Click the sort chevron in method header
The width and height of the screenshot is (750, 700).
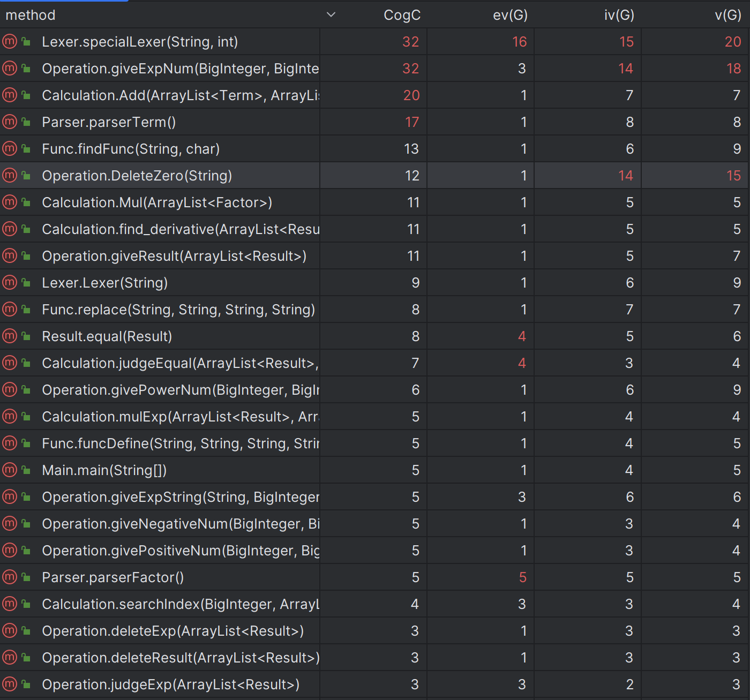tap(331, 15)
